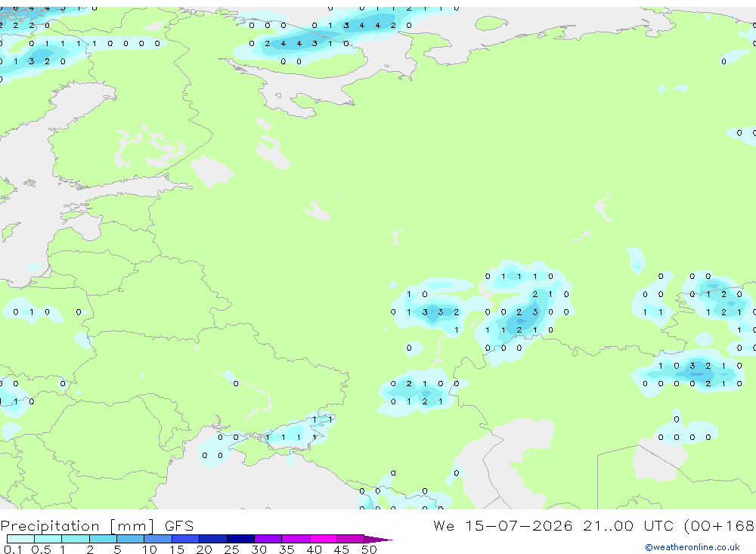Click the 0.1–0.5 mm legend color box
This screenshot has height=554, width=756.
tap(20, 539)
